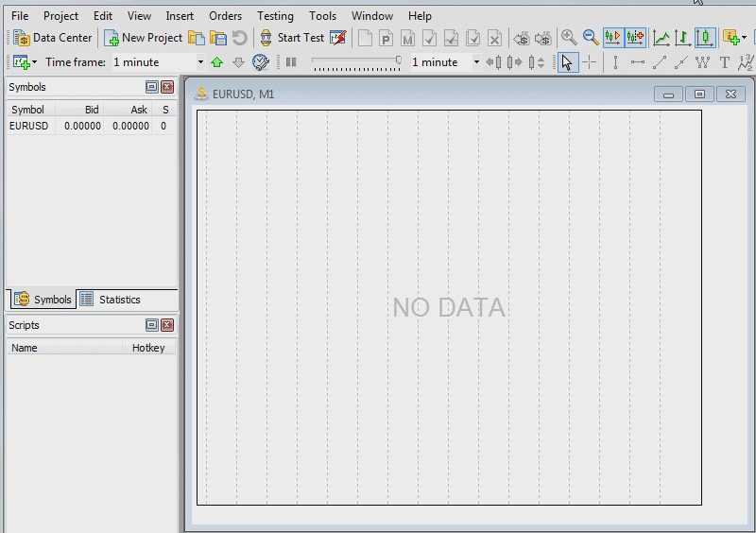Click the chart-with-lightning icon next to Start Test
Viewport: 756px width, 533px height.
[x=338, y=38]
